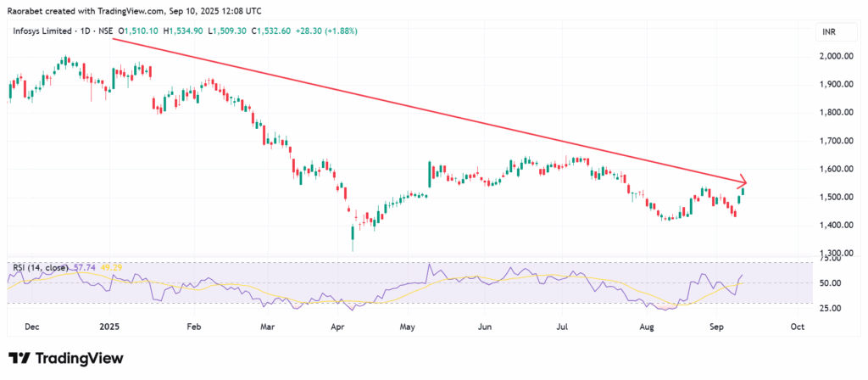Click the 1,700.00 price axis label

835,141
